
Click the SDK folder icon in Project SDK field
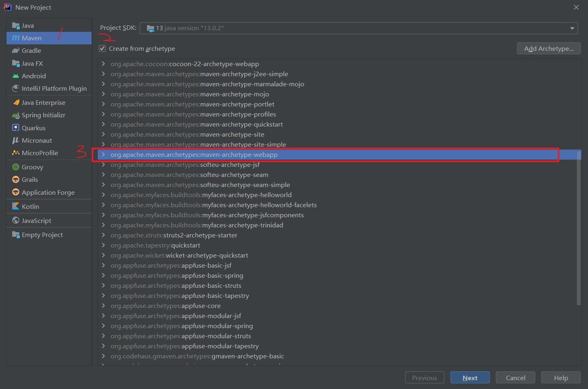pyautogui.click(x=151, y=28)
